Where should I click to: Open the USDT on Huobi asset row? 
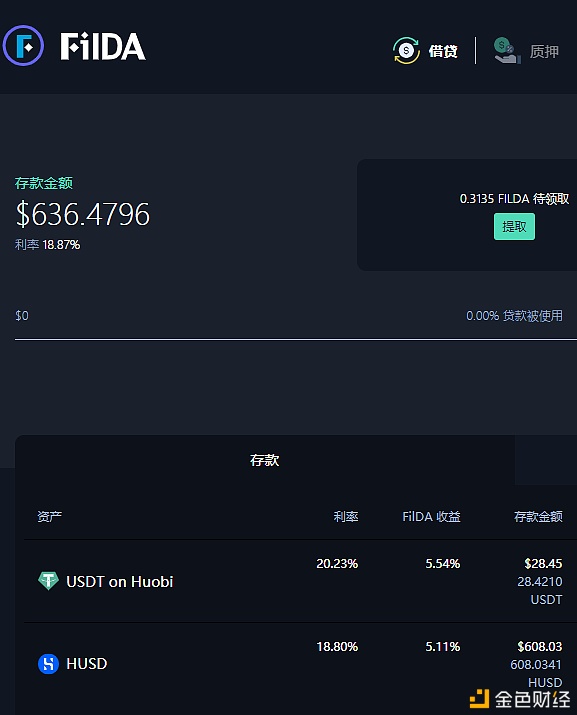(300, 581)
